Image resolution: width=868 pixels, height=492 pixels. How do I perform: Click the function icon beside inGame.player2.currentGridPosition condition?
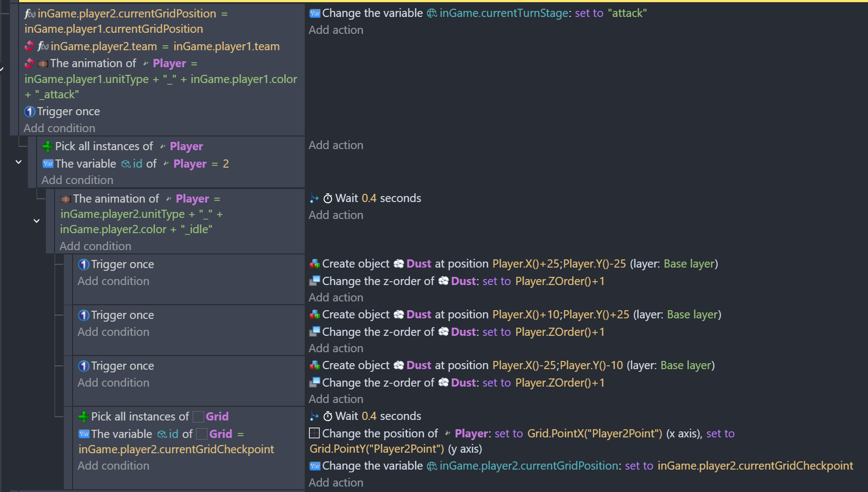pos(30,14)
